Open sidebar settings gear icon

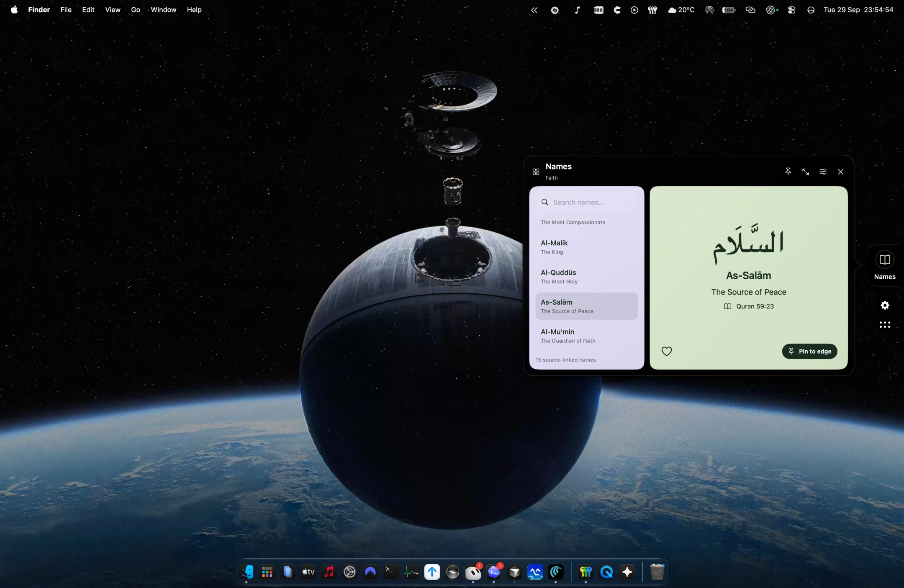884,305
